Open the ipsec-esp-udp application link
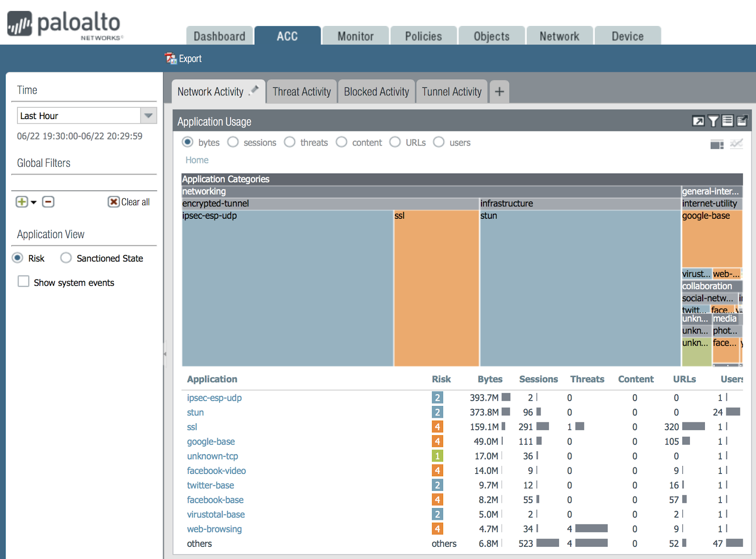The image size is (756, 559). 214,397
